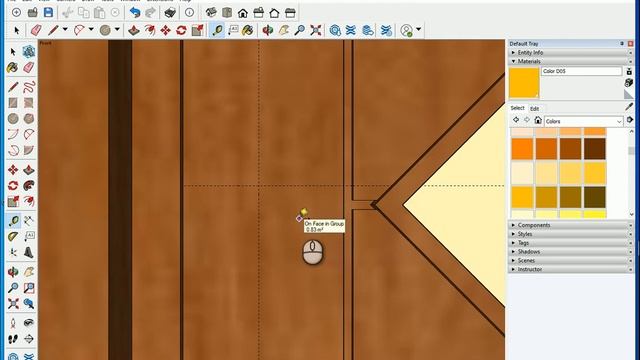Collapse the Materials panel
The height and width of the screenshot is (360, 640).
pos(570,61)
